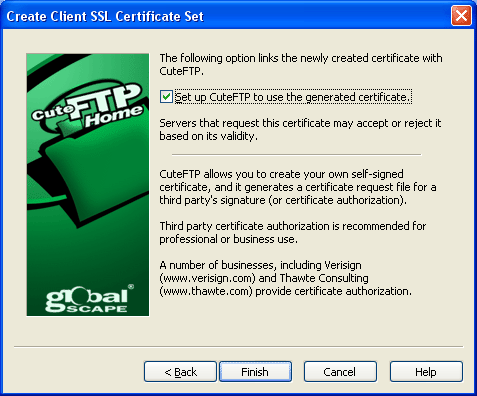Go back with the '< Back' button
The image size is (477, 396).
click(180, 372)
